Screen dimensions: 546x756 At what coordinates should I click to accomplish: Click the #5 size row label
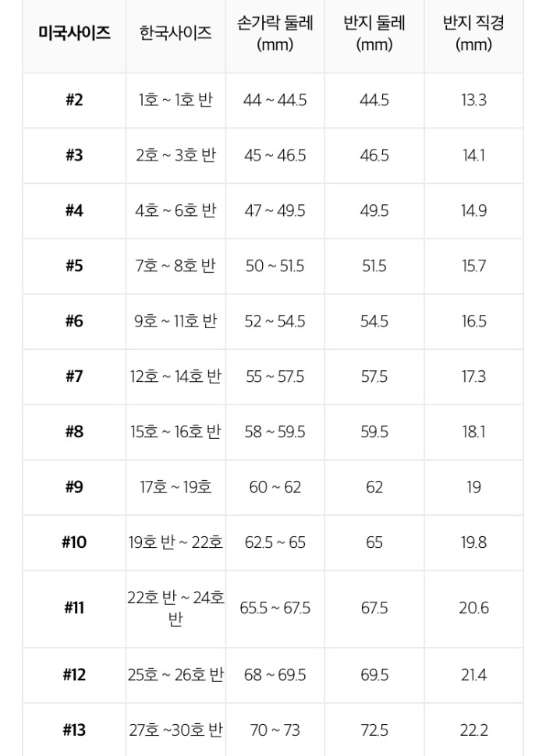click(x=74, y=266)
